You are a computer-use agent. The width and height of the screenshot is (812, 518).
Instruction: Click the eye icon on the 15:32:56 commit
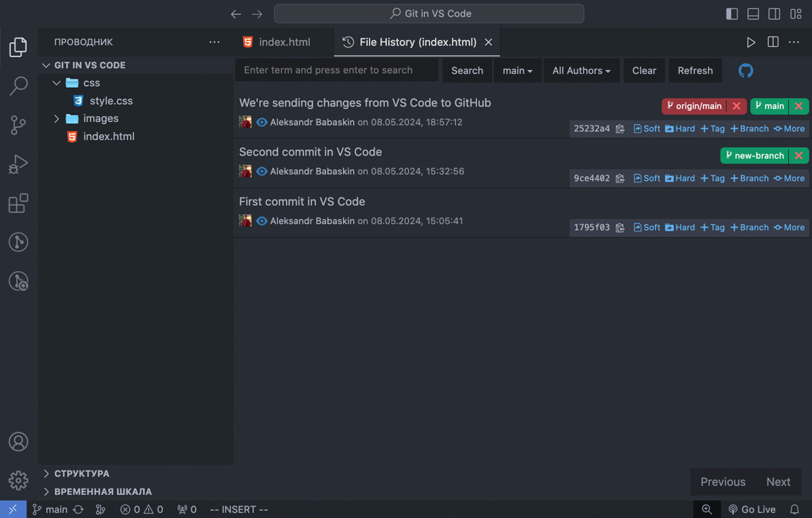coord(262,171)
